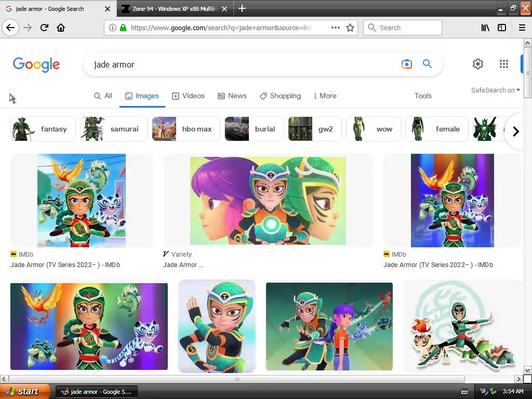532x399 pixels.
Task: Bookmark this page with the star icon
Action: click(x=350, y=28)
